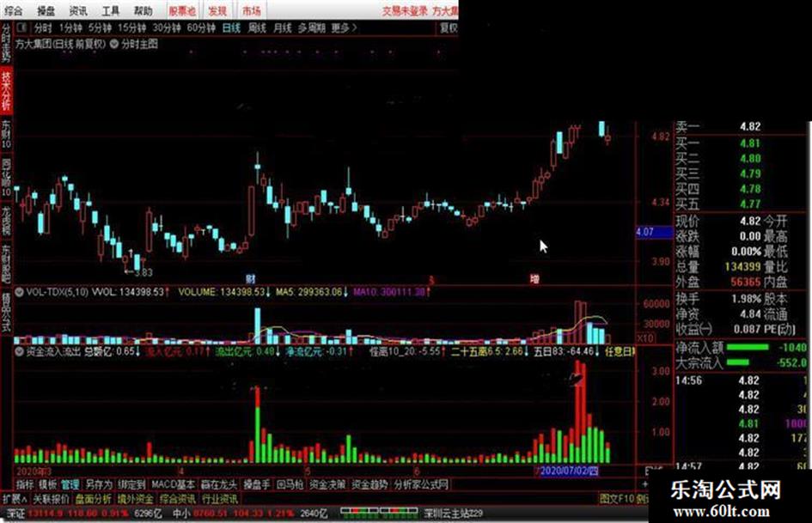Open the 帮助 menu
Image resolution: width=812 pixels, height=523 pixels.
tap(143, 10)
